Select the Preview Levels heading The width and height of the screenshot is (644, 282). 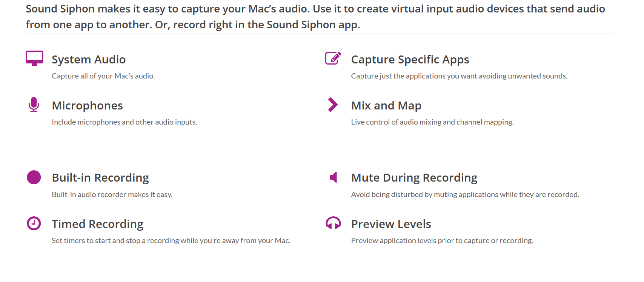pos(391,224)
